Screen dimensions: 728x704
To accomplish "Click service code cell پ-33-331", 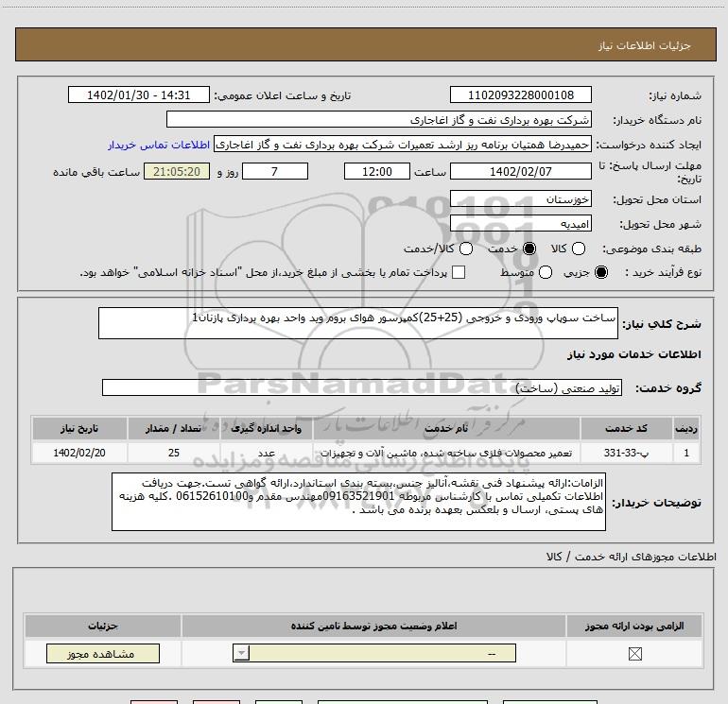I will pos(626,453).
